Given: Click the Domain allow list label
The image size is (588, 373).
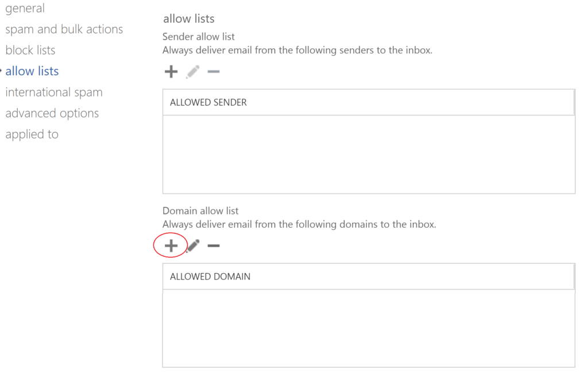Looking at the screenshot, I should (x=200, y=211).
